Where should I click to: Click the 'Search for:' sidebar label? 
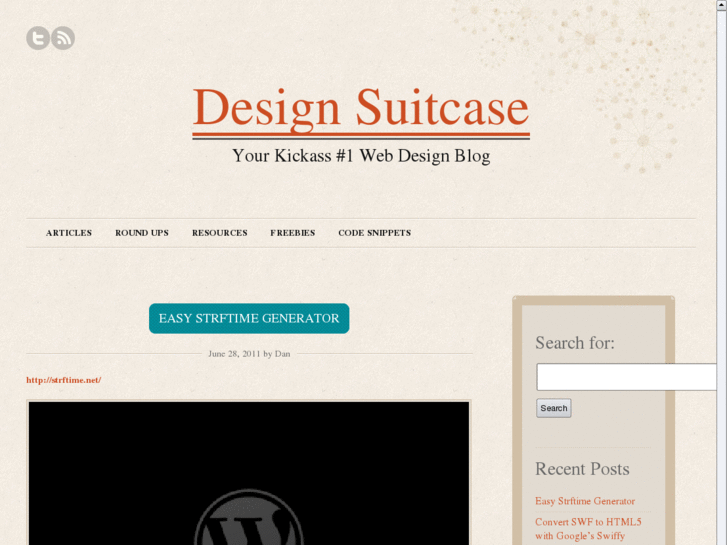click(575, 343)
